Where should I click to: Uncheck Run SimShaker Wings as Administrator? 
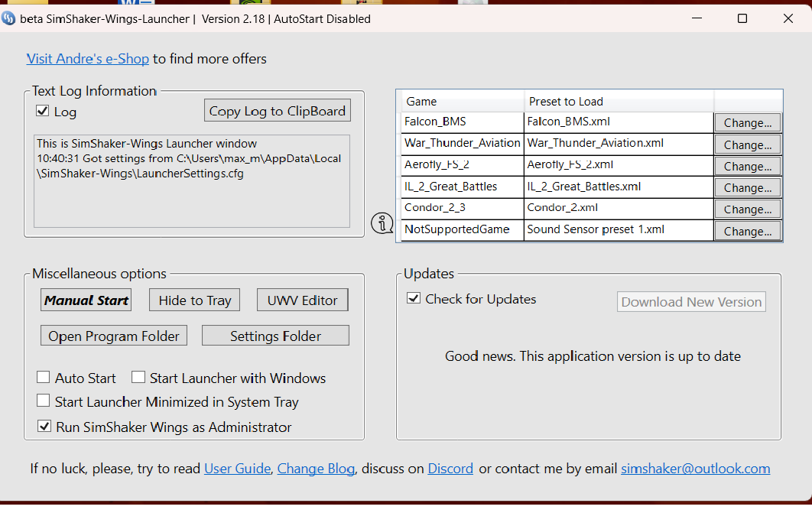coord(44,426)
